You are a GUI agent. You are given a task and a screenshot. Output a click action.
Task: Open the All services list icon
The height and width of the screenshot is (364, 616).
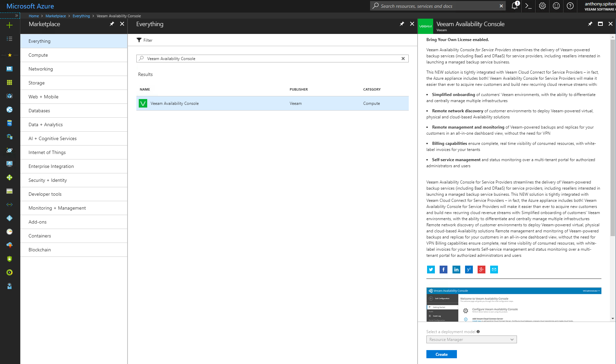pos(9,39)
